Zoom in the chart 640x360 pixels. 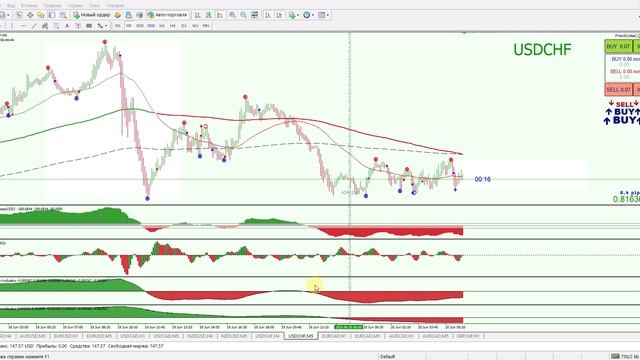pyautogui.click(x=232, y=15)
